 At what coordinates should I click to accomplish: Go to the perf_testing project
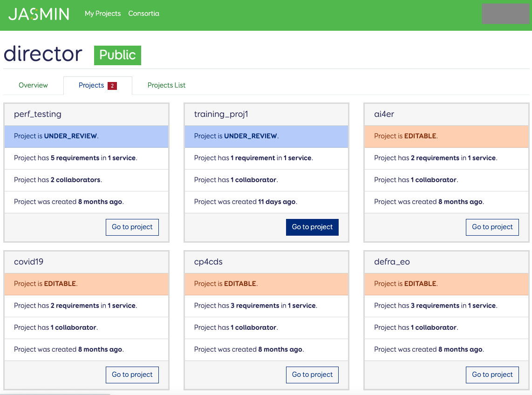click(132, 227)
